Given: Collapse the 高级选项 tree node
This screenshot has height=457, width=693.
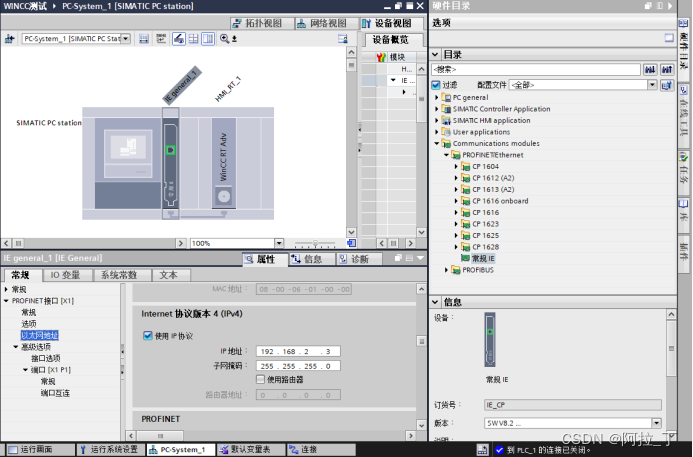Looking at the screenshot, I should (x=16, y=347).
